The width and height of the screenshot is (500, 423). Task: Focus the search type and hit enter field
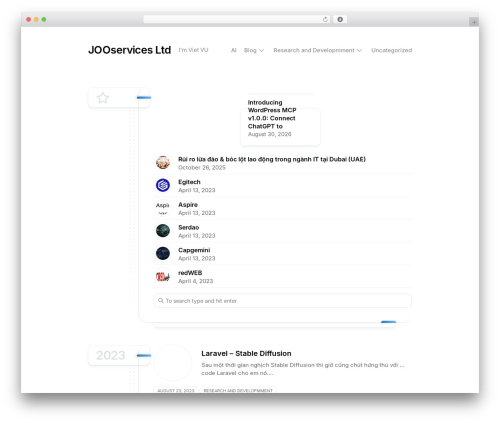[x=282, y=301]
